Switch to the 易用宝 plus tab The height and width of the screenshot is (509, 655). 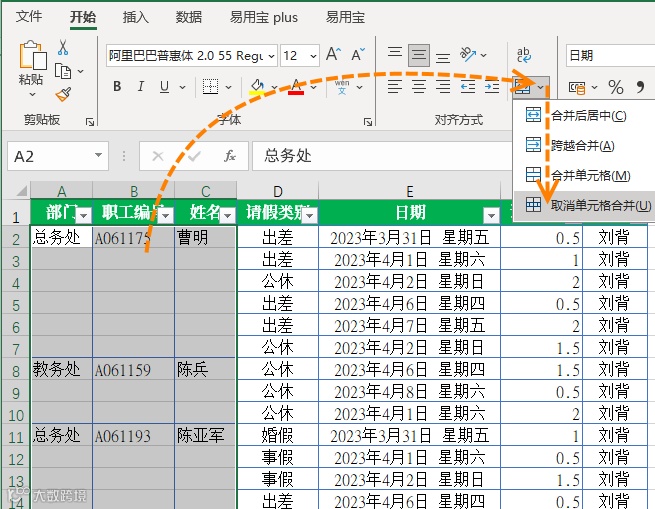click(264, 17)
